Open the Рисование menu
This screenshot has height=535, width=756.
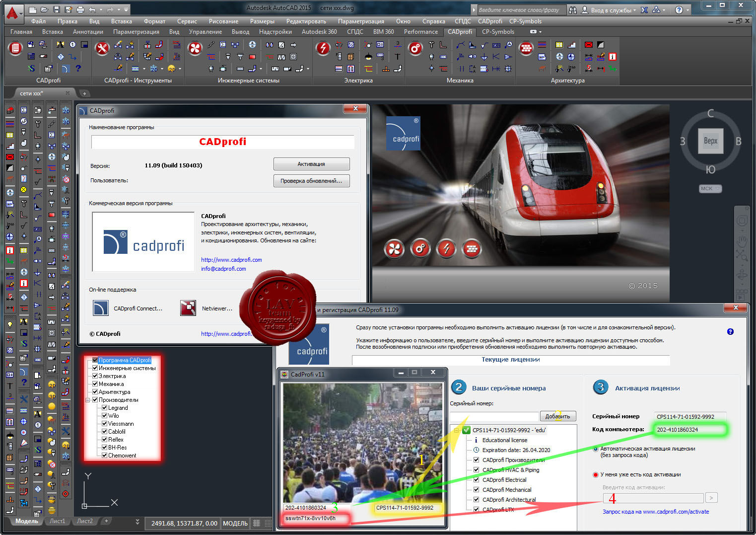click(x=223, y=21)
